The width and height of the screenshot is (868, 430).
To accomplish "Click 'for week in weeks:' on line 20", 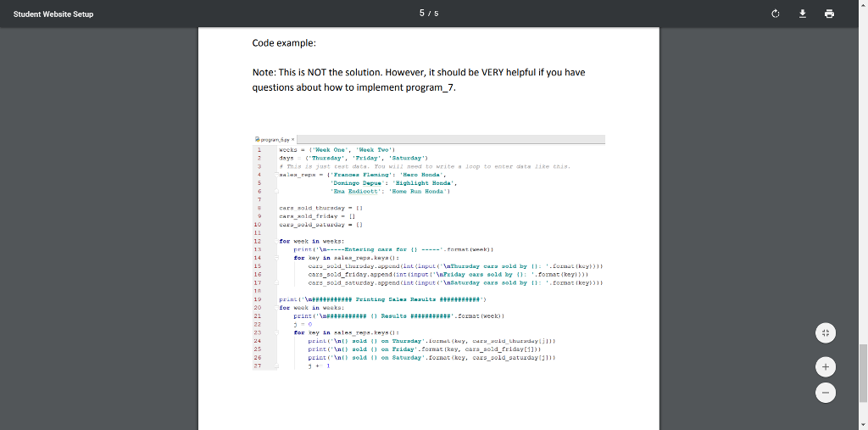I will [x=312, y=308].
